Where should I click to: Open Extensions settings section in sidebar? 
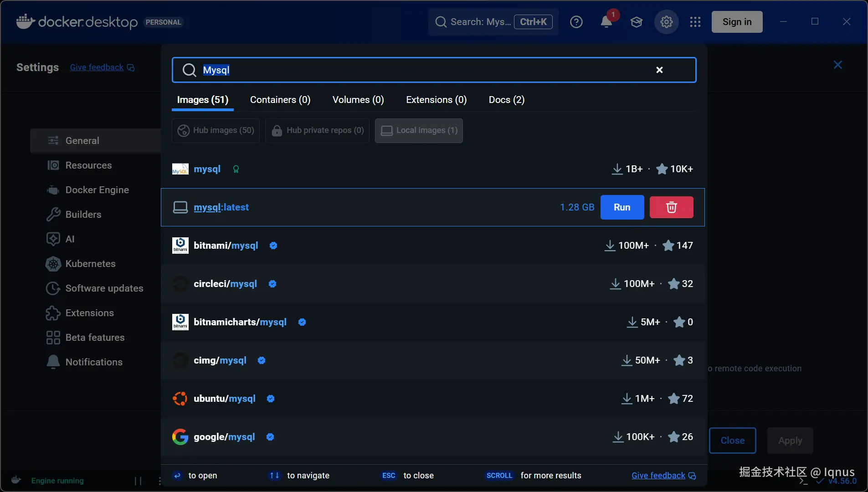96,313
